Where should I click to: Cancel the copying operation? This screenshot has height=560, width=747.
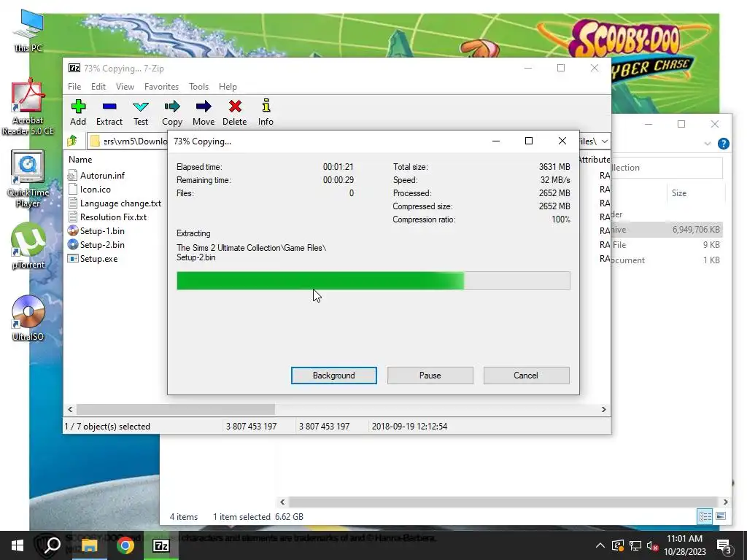point(526,376)
